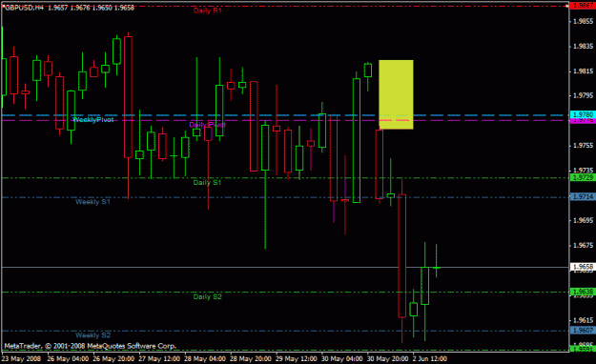Click the blue 1.9607 price tag

coord(583,331)
